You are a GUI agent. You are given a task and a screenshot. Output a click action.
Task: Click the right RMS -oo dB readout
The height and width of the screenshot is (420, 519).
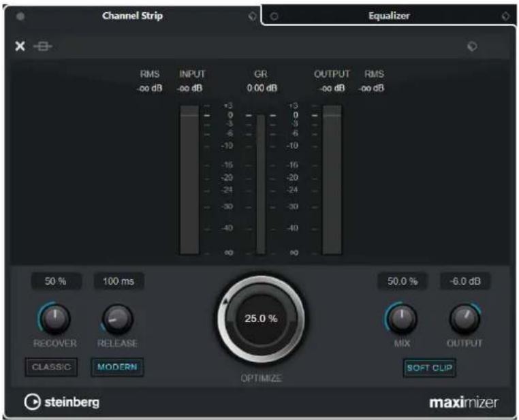(x=372, y=88)
